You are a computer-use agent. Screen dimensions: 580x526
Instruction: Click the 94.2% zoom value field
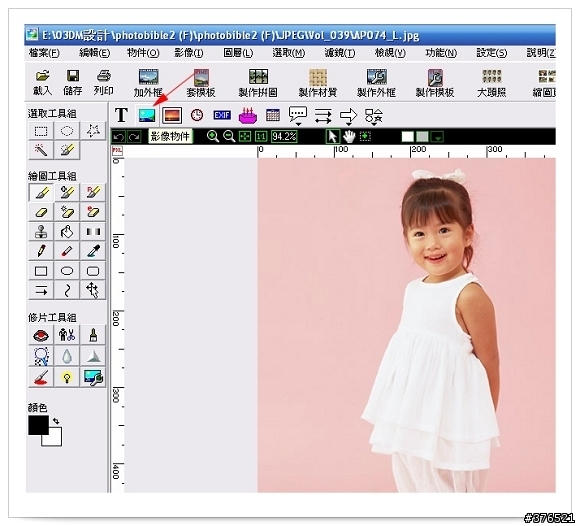tap(284, 136)
